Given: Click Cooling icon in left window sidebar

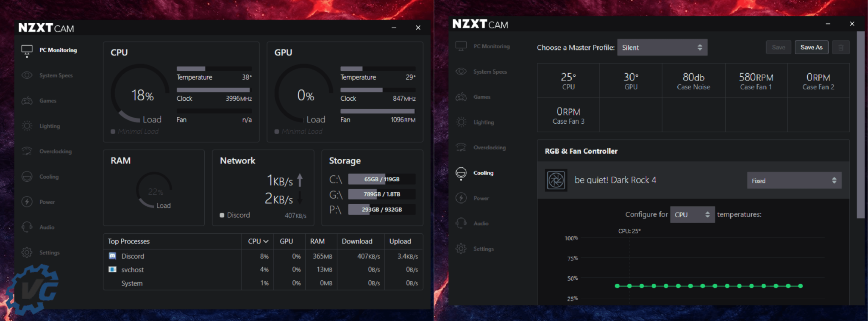Looking at the screenshot, I should [x=27, y=177].
